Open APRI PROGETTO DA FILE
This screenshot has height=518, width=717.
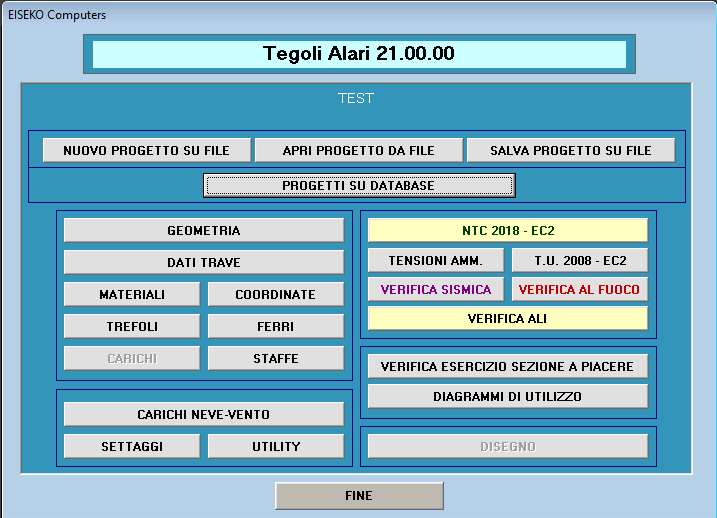pos(358,150)
